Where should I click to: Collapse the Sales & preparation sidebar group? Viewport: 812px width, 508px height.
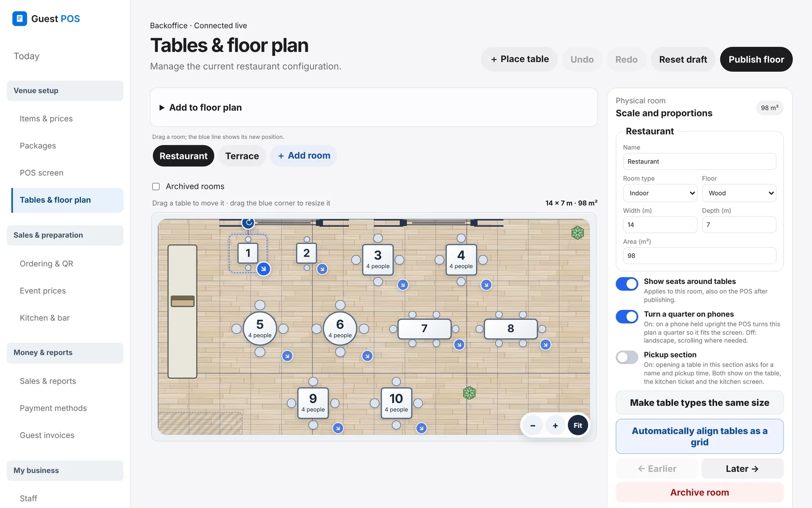[65, 235]
